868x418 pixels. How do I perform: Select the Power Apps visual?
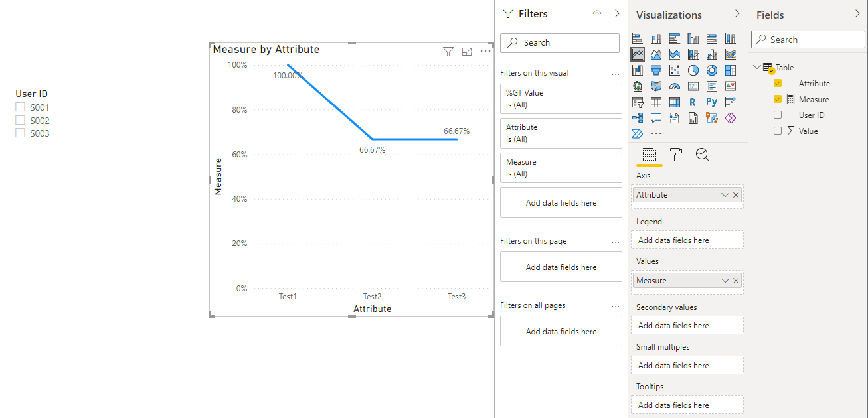(x=731, y=118)
